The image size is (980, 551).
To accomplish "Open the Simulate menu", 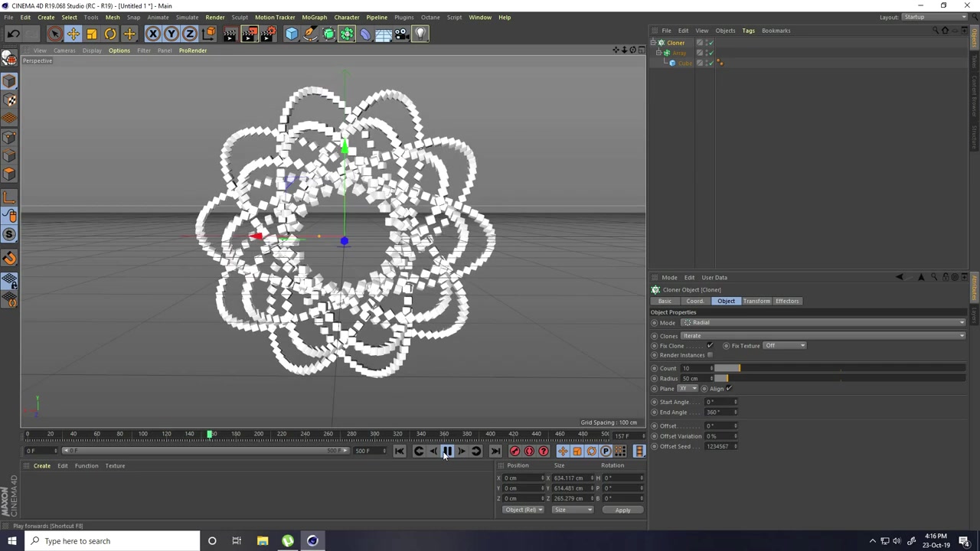I will click(x=187, y=17).
